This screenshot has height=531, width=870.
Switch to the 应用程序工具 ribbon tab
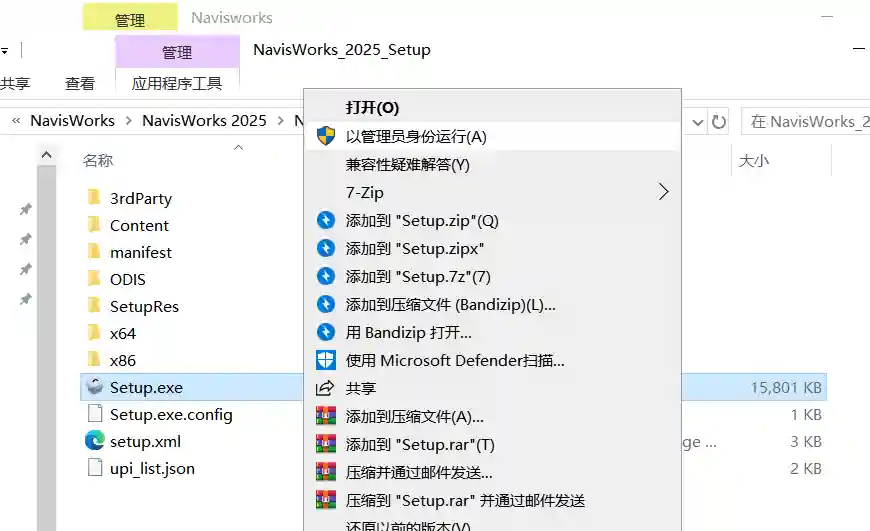click(177, 84)
